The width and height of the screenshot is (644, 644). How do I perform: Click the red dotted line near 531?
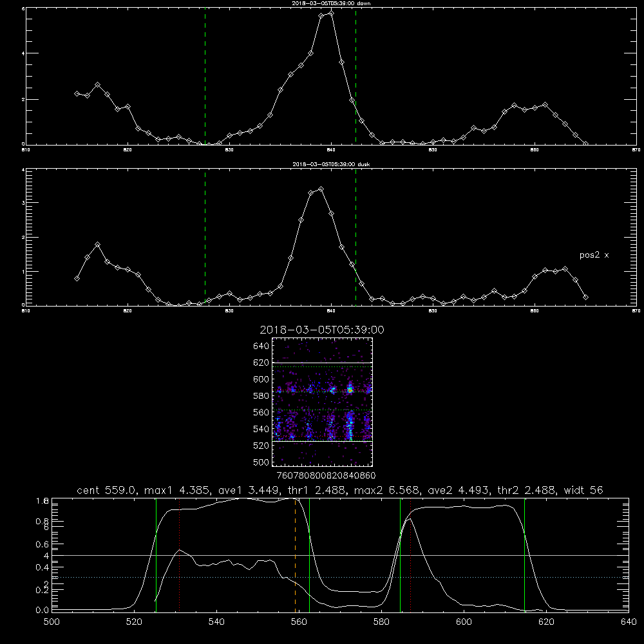(180, 554)
